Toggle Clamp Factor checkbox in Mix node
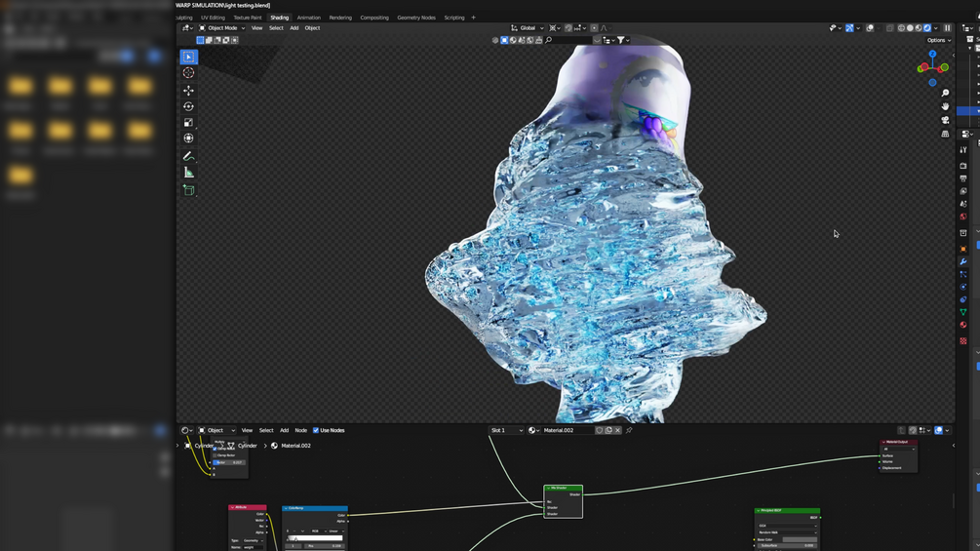980x551 pixels. pos(215,455)
